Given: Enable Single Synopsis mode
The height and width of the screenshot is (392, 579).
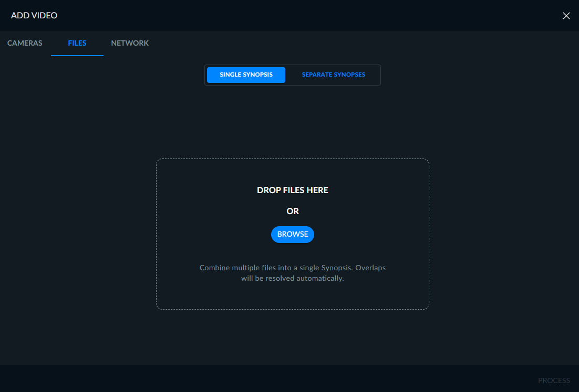Looking at the screenshot, I should (246, 75).
